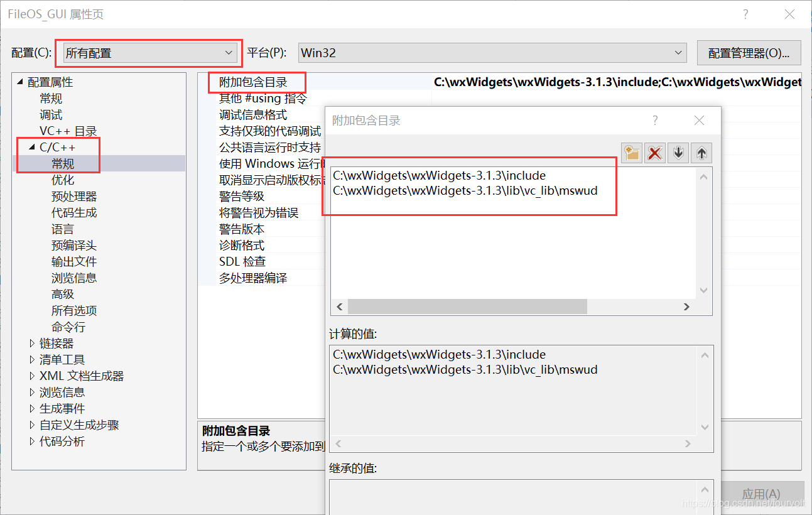
Task: Open the 配置 dropdown showing 所有配置
Action: (x=149, y=53)
